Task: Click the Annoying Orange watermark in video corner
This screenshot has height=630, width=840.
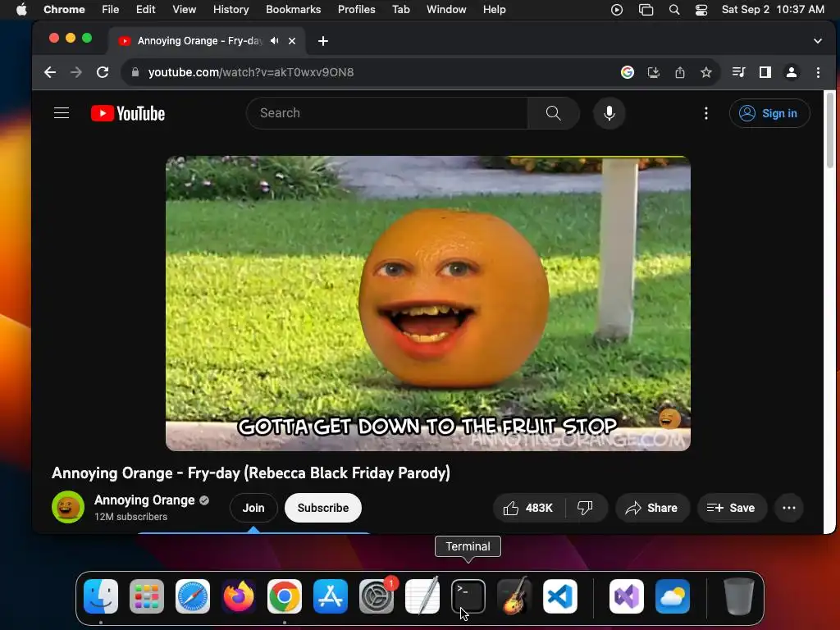Action: click(669, 418)
